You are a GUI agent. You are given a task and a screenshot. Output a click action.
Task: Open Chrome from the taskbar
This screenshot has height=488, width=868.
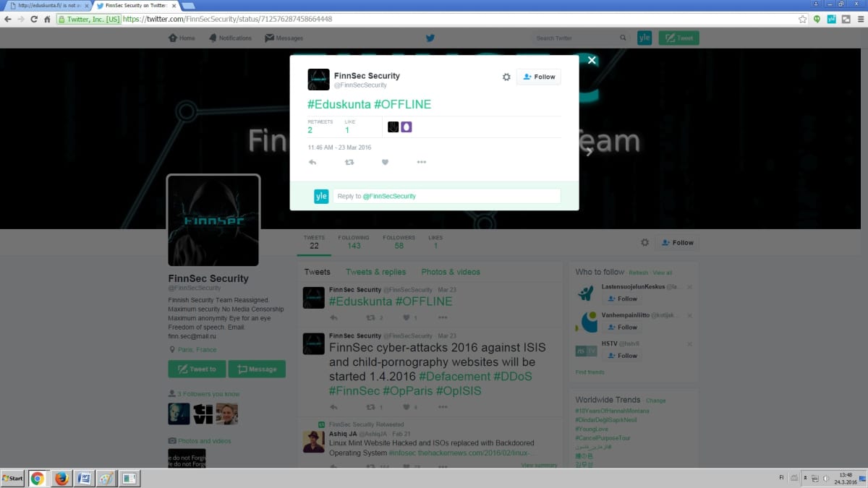tap(37, 479)
